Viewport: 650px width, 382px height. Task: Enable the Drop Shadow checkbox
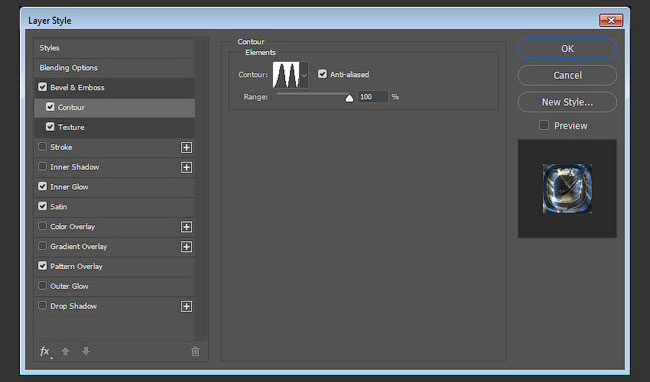(42, 305)
